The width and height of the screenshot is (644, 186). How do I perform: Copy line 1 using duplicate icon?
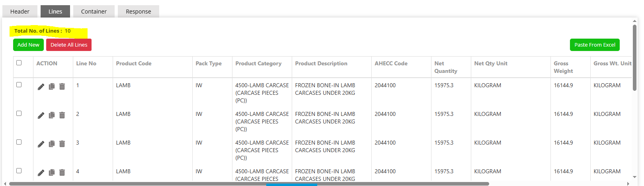pos(52,86)
